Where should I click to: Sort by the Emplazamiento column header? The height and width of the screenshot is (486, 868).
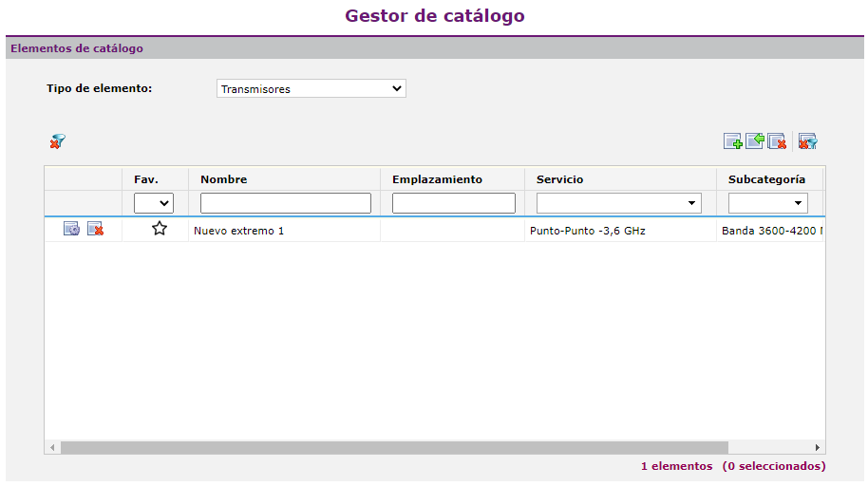click(x=437, y=179)
